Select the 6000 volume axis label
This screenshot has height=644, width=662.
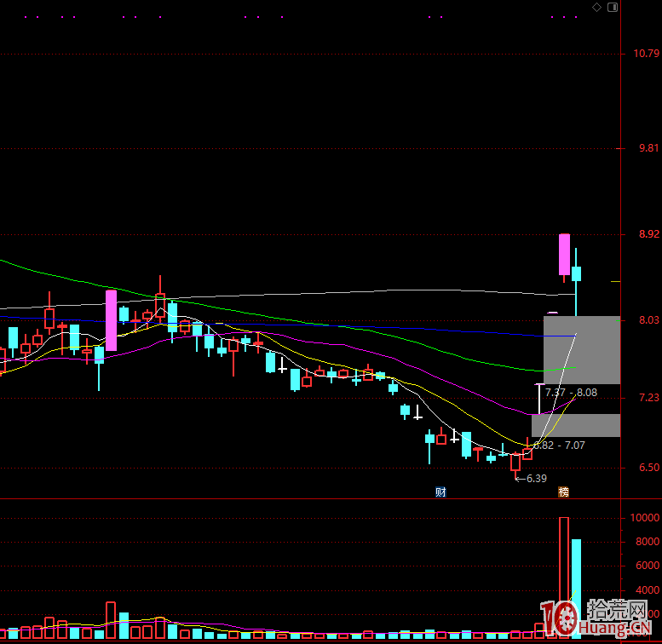[648, 566]
